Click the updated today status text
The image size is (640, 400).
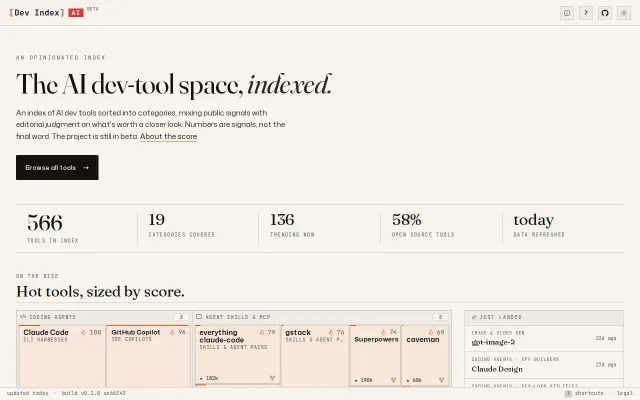(27, 393)
